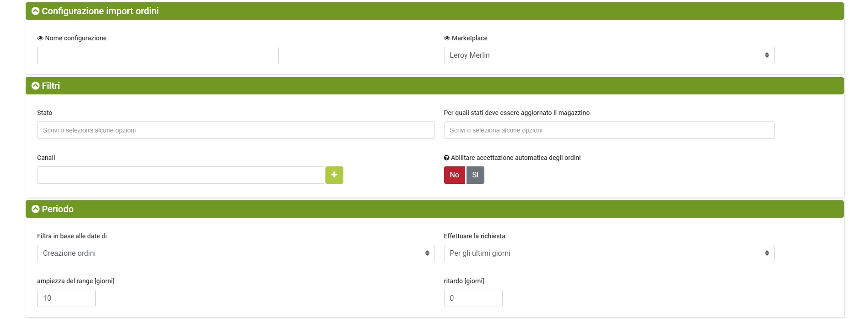868x319 pixels.
Task: Click the Filtri section header title
Action: tap(51, 86)
